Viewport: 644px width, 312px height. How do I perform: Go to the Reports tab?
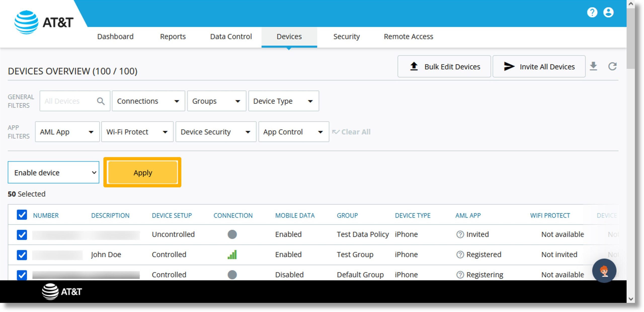[173, 37]
